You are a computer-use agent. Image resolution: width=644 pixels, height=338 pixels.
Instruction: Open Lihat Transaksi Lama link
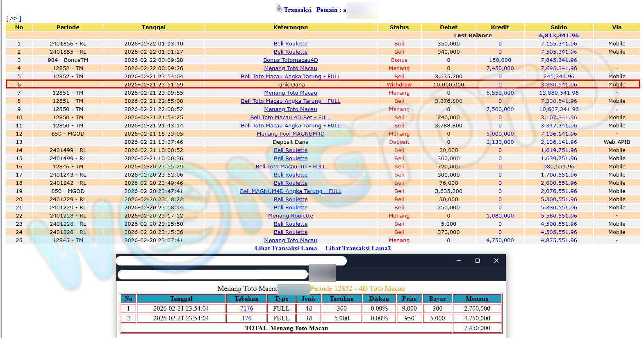click(x=286, y=248)
